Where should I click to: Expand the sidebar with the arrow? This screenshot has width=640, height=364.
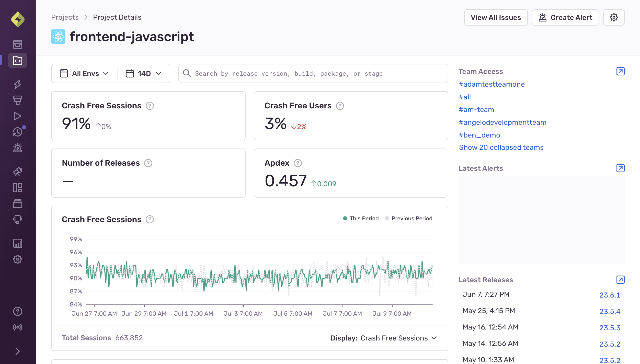click(18, 351)
